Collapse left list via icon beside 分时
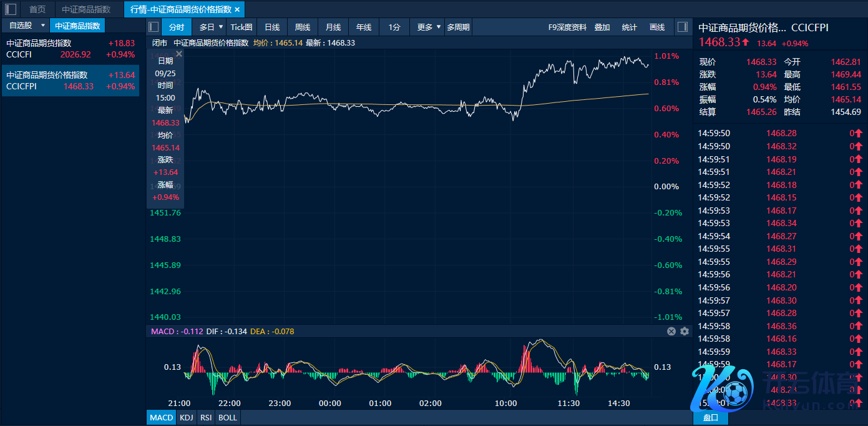This screenshot has width=868, height=426. point(154,27)
